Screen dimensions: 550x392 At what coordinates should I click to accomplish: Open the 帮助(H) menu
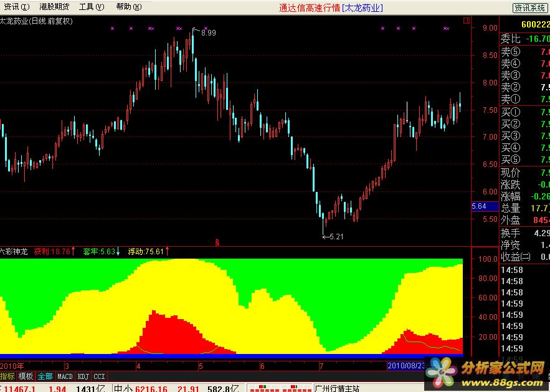(x=129, y=7)
